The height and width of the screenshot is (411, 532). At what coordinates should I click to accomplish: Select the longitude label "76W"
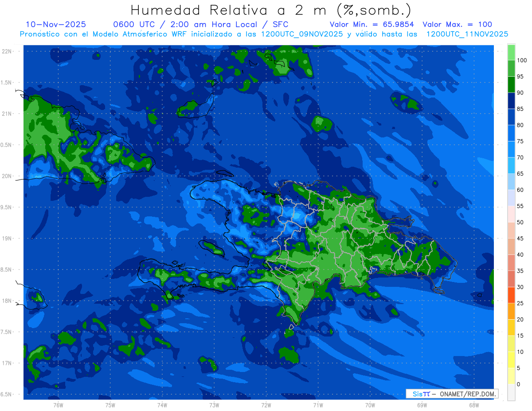click(x=58, y=405)
